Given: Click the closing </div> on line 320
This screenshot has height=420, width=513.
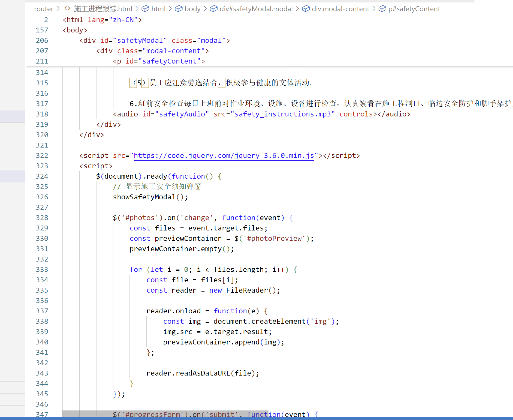Looking at the screenshot, I should [92, 135].
